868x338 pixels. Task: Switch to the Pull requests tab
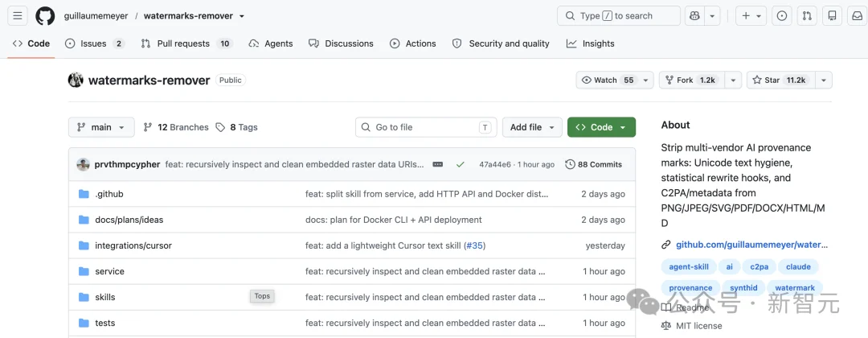187,43
